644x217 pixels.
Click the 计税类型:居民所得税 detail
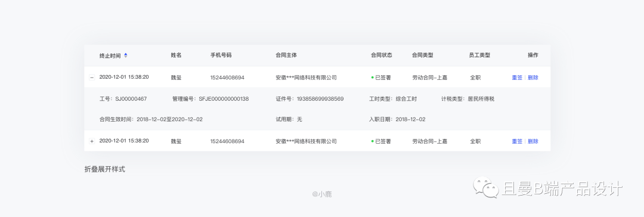[468, 99]
